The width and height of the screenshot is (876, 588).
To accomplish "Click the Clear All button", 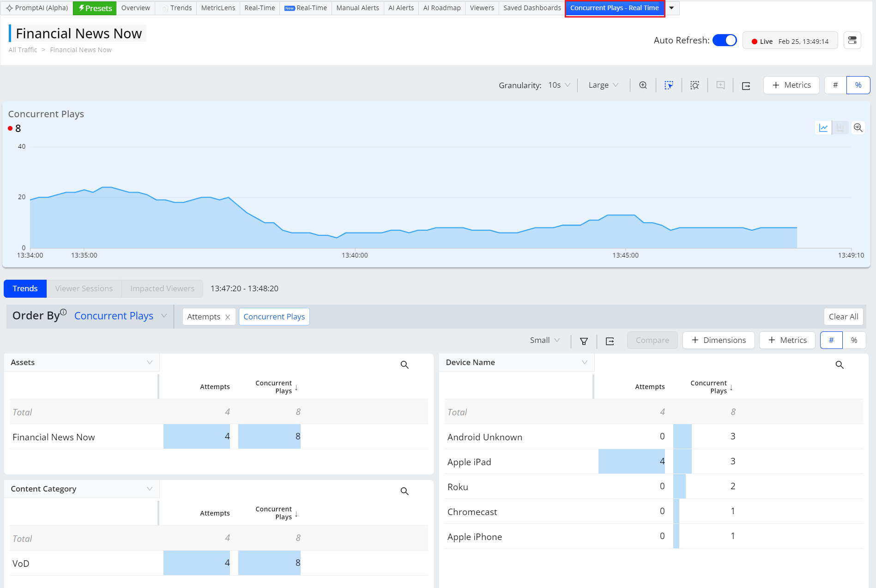I will pos(843,317).
